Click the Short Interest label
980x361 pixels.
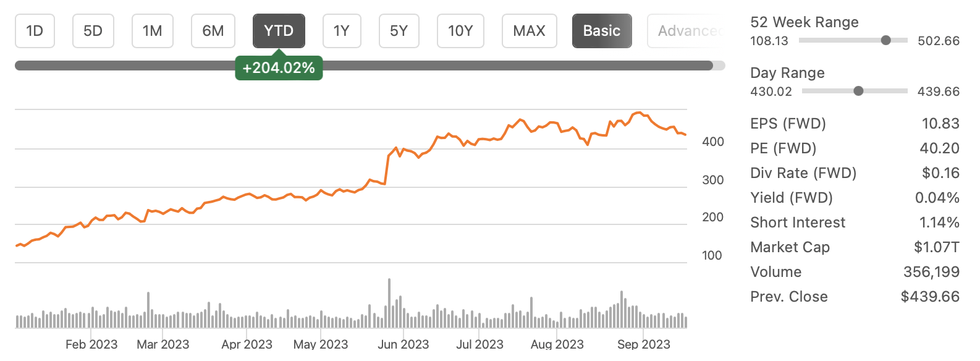point(798,223)
